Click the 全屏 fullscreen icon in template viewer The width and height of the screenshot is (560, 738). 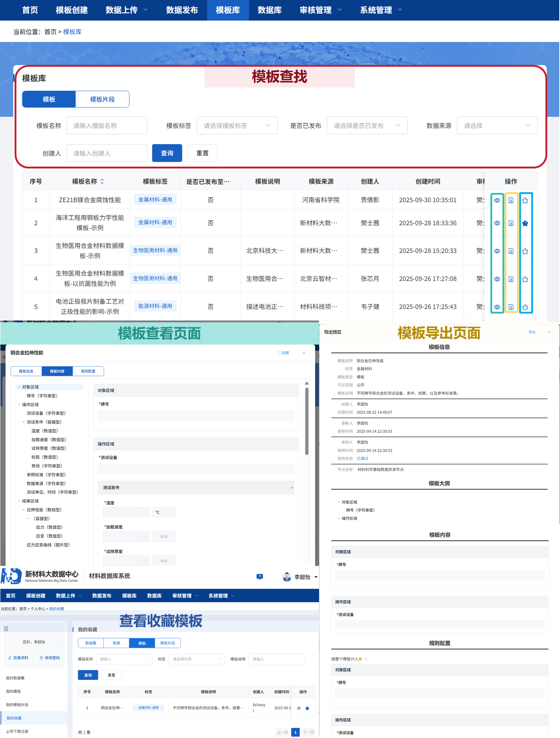[x=283, y=353]
